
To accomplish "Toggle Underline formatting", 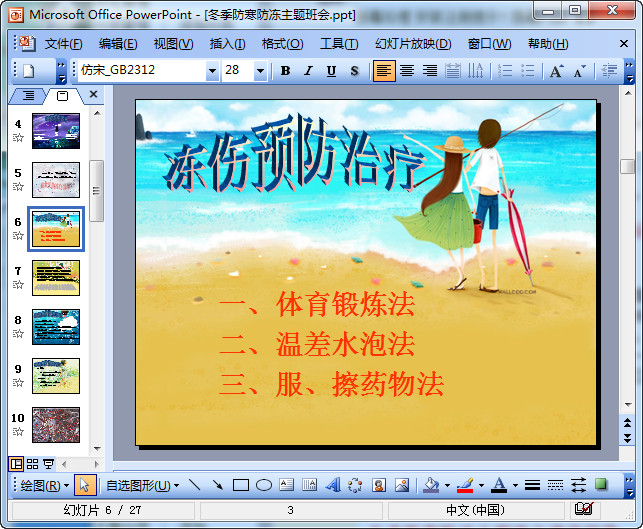I will (331, 71).
